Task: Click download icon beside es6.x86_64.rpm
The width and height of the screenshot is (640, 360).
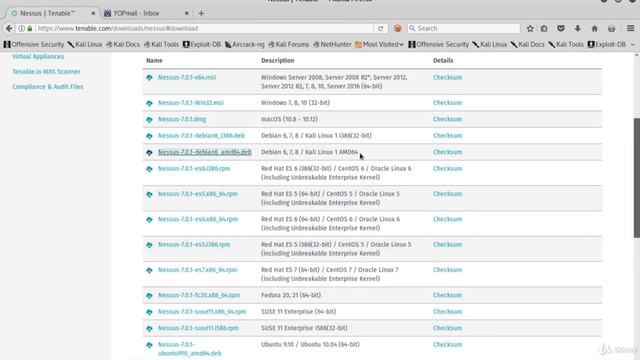Action: 149,220
